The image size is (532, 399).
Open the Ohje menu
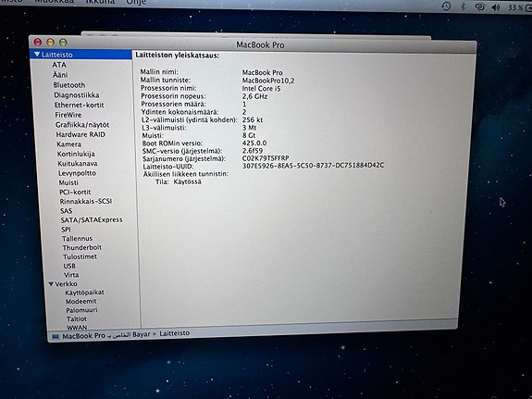tap(136, 3)
